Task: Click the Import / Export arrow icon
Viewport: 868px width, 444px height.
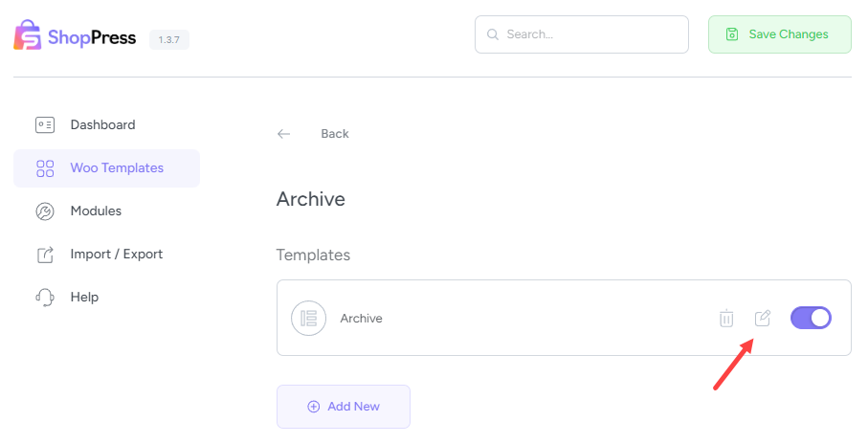Action: (x=45, y=255)
